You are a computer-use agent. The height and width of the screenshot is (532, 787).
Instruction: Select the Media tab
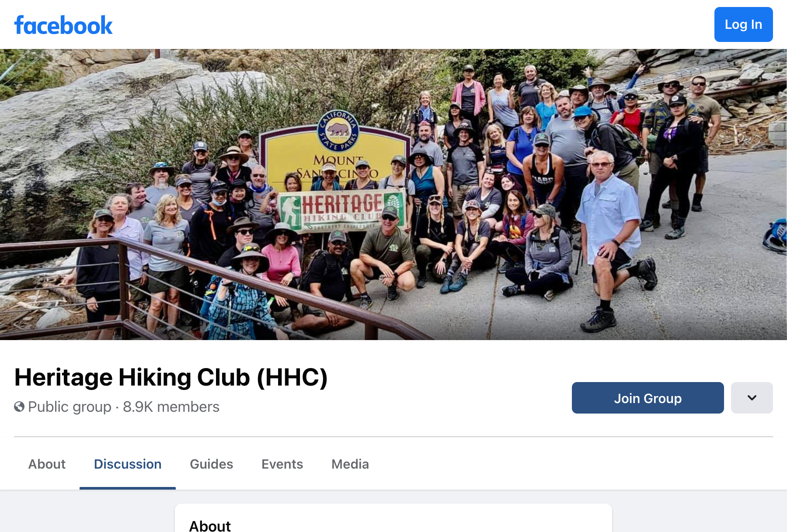click(350, 464)
